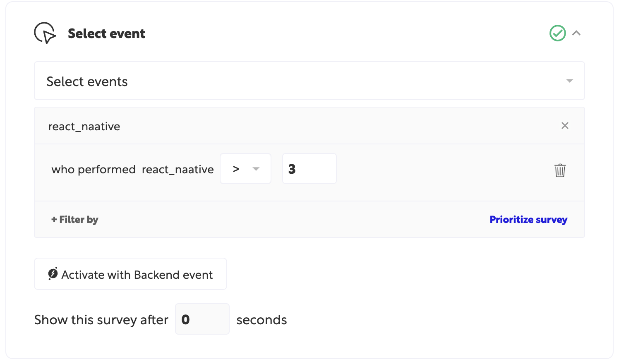
Task: Click the event count field showing 3
Action: [309, 169]
